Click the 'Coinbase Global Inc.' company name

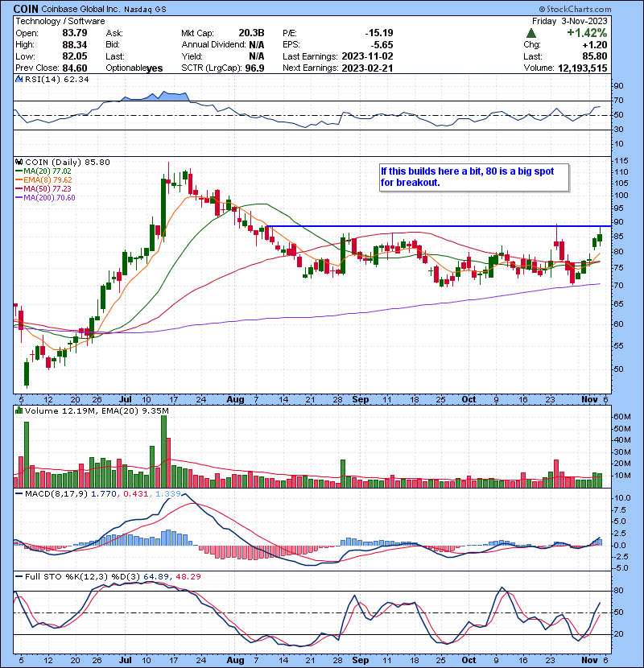click(81, 9)
